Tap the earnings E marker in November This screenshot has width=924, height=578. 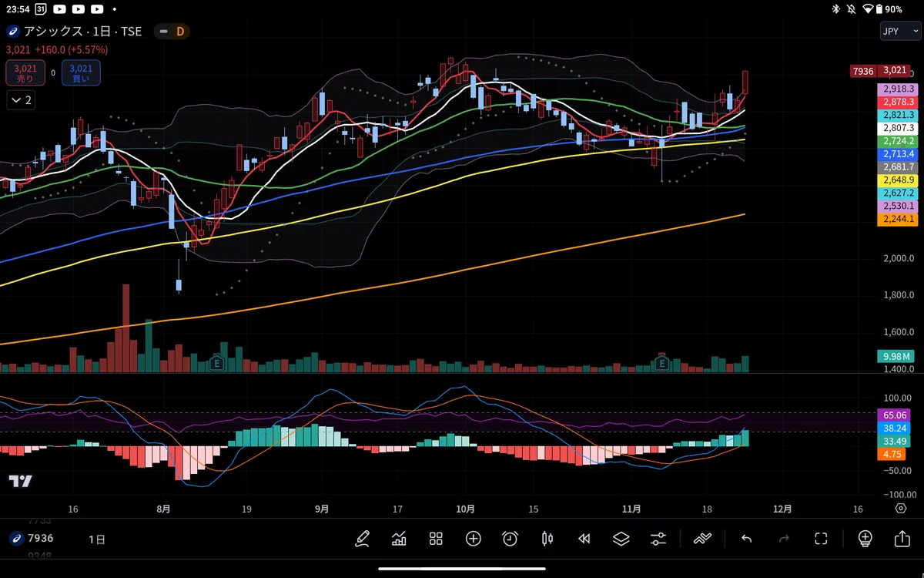click(661, 362)
